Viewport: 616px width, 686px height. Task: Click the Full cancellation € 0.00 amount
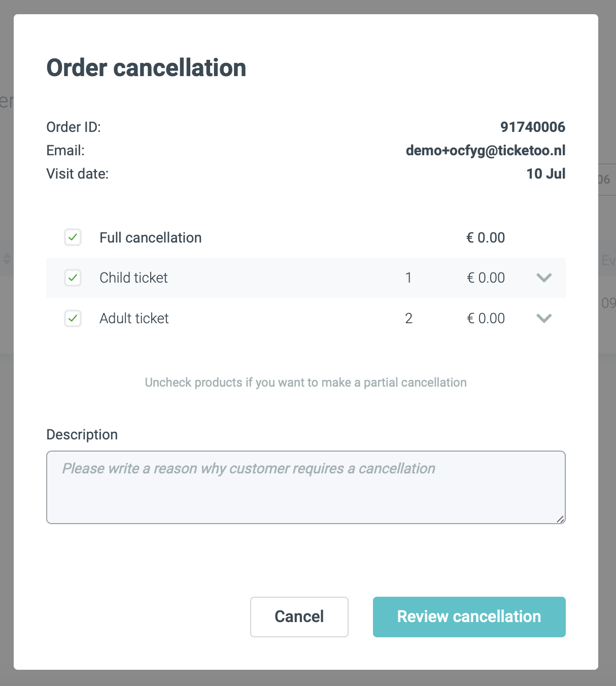tap(486, 237)
